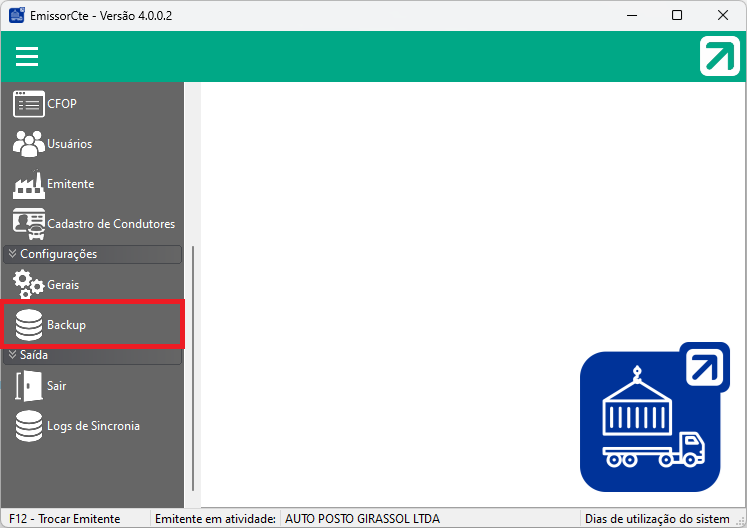Select the Emitente menu label
This screenshot has width=747, height=528.
click(70, 184)
